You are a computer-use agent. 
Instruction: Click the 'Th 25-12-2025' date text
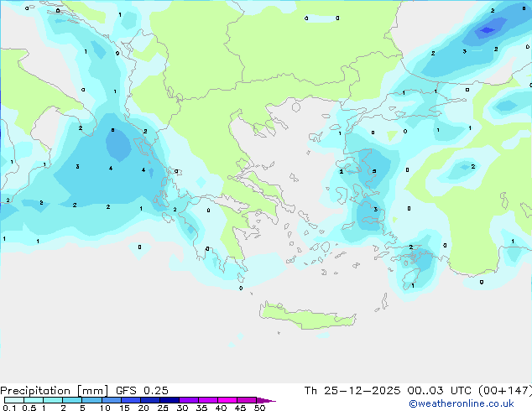click(x=352, y=391)
